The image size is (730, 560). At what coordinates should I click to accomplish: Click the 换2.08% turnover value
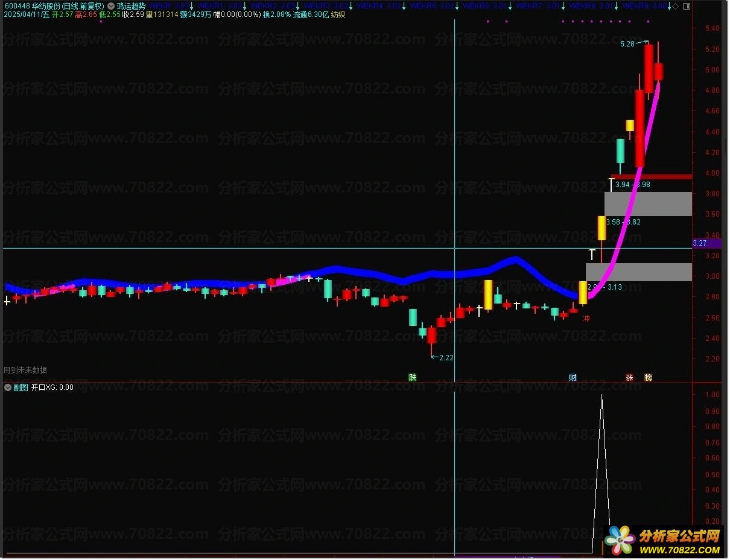pyautogui.click(x=277, y=14)
